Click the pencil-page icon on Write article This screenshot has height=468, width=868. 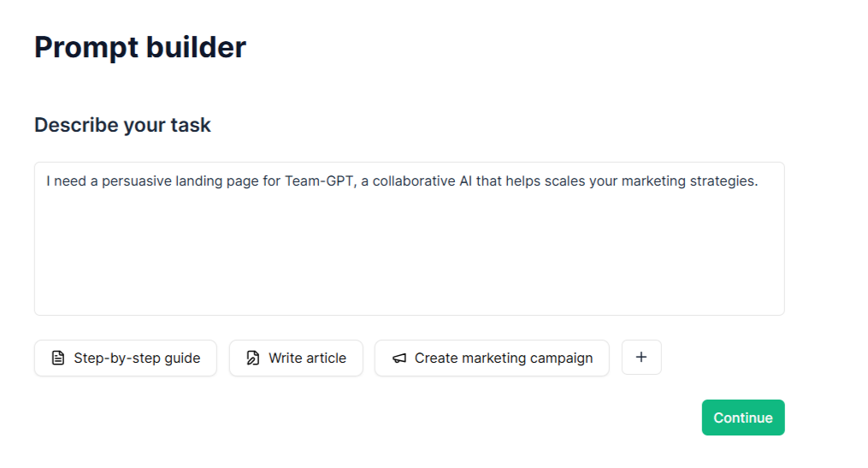(x=253, y=358)
